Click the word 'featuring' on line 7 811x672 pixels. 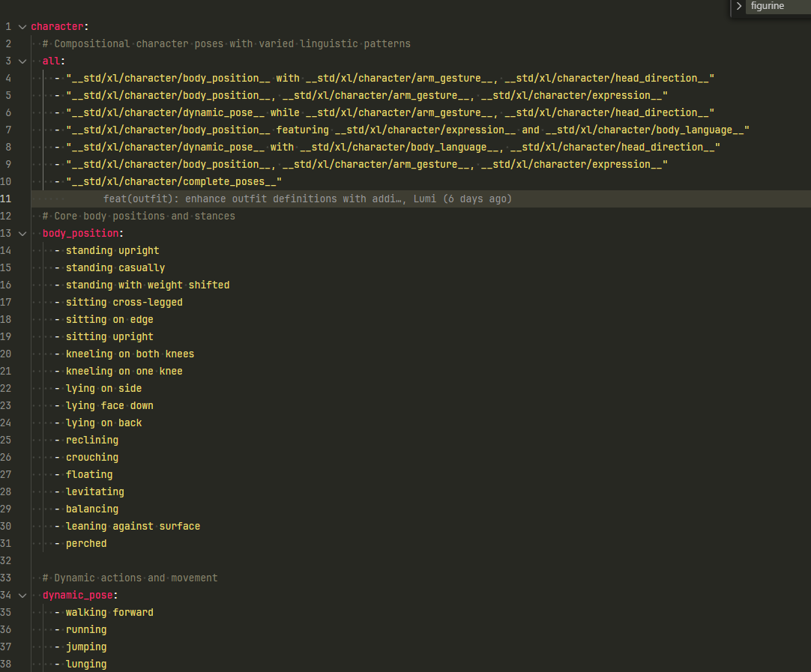(x=303, y=130)
